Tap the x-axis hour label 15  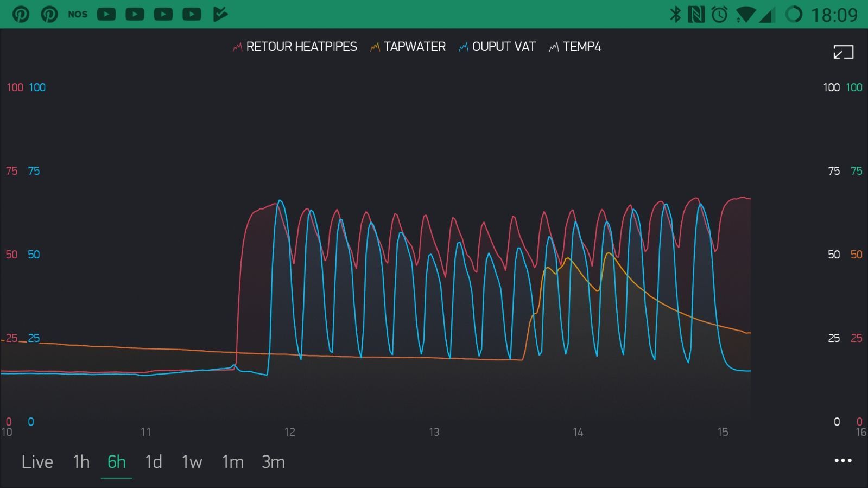(x=723, y=432)
